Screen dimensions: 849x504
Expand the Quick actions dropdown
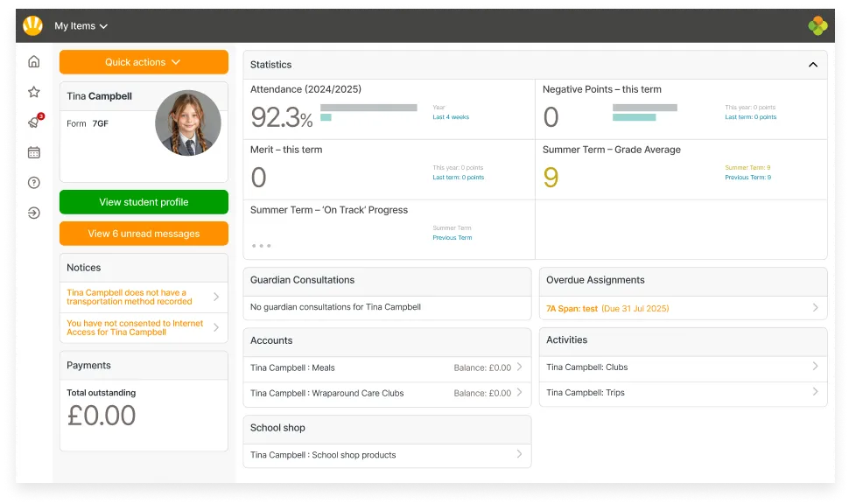tap(144, 62)
